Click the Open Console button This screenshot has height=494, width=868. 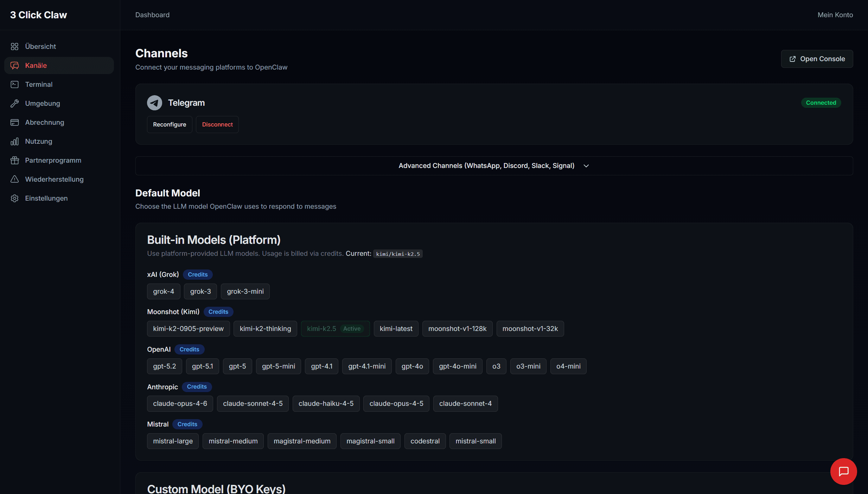click(x=817, y=59)
